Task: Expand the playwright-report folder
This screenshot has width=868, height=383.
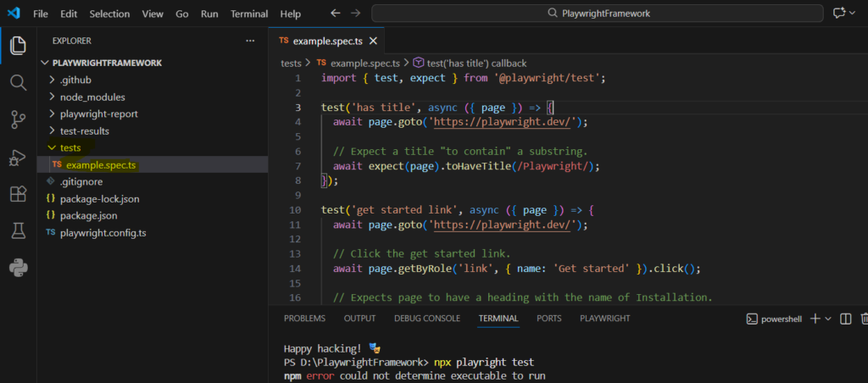Action: coord(98,114)
